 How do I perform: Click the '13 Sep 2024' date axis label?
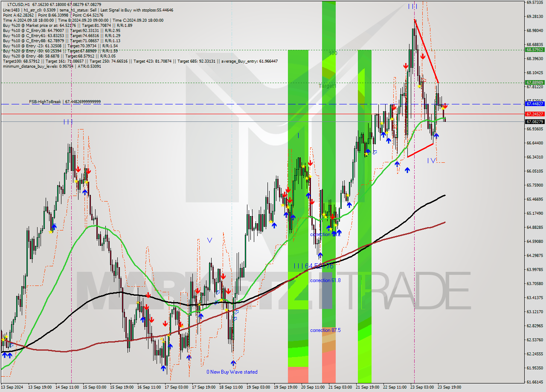[12, 387]
